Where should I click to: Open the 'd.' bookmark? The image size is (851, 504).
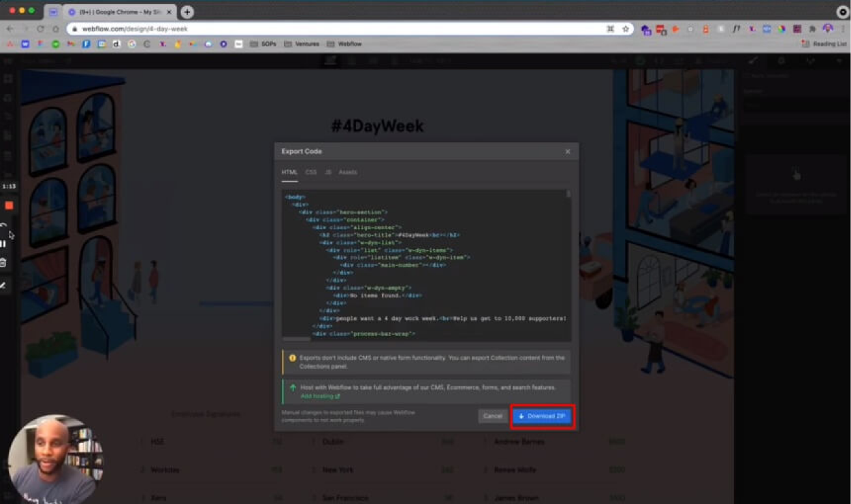coord(117,44)
